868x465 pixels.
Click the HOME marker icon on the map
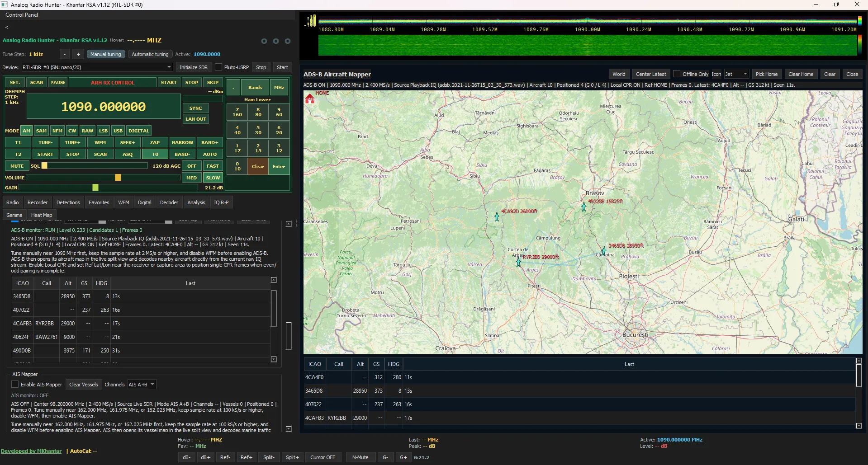tap(310, 99)
